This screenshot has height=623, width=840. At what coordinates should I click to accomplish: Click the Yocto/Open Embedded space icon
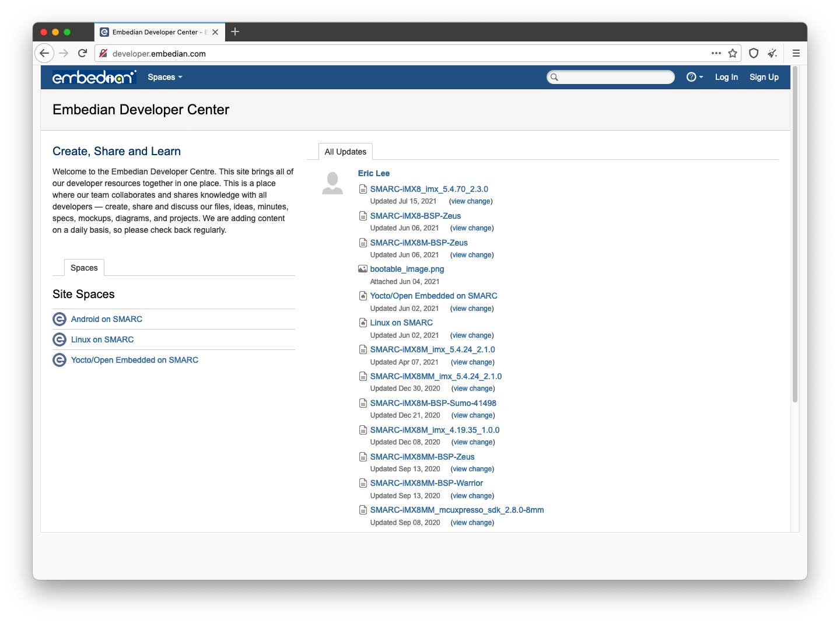(60, 360)
